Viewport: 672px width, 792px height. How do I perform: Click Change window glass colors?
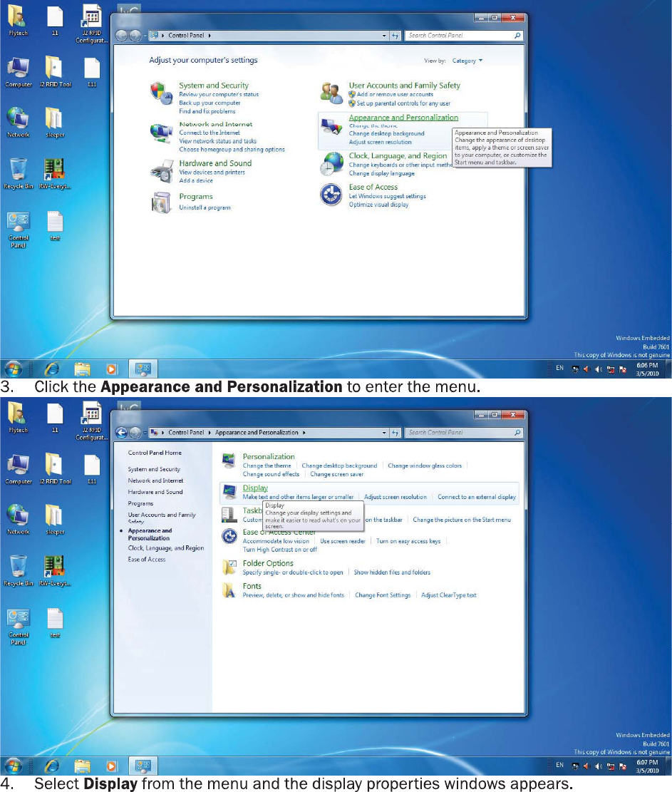(425, 466)
